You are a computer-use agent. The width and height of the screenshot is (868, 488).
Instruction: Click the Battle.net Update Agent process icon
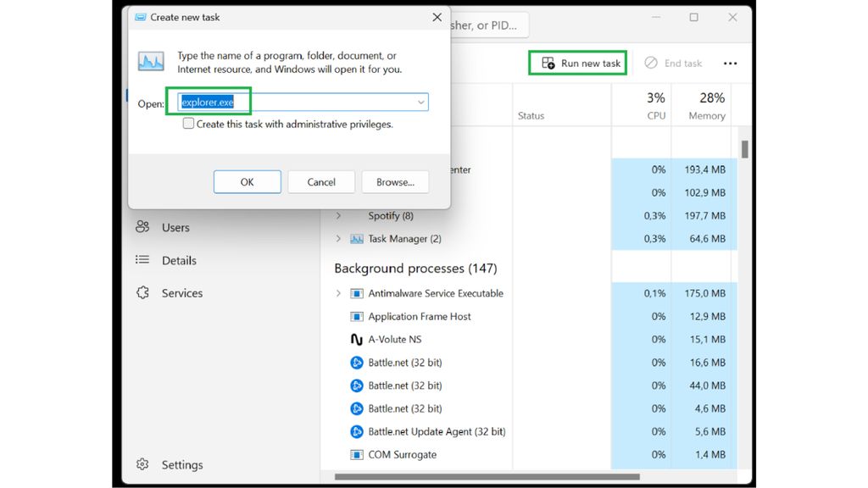[355, 431]
